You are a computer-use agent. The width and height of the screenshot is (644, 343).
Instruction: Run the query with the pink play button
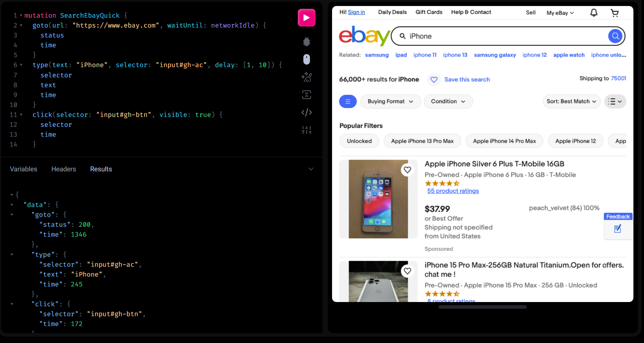pos(306,18)
